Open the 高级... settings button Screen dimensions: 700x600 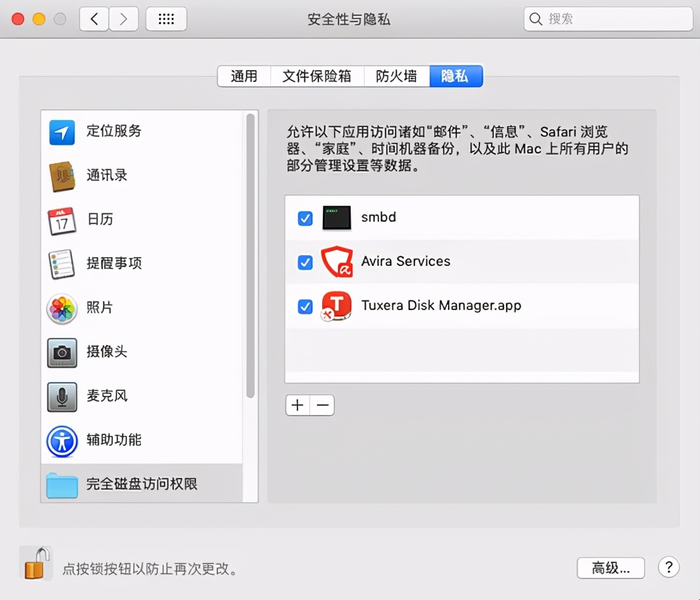tap(611, 568)
